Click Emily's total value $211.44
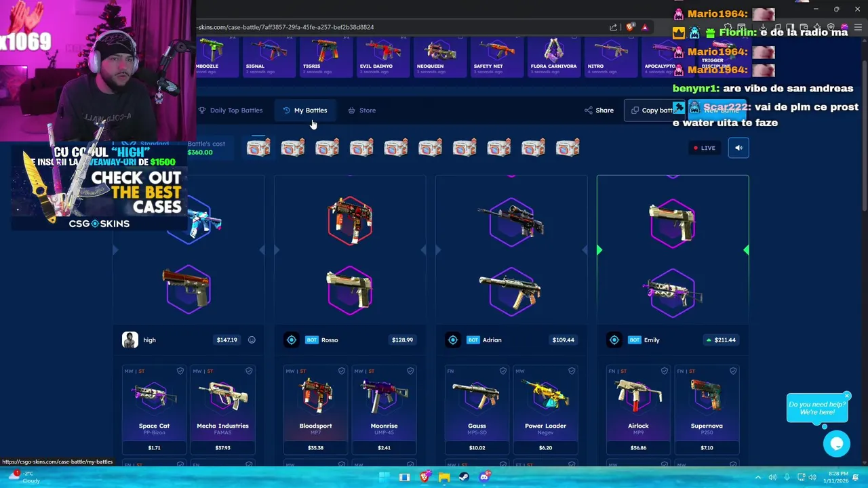Image resolution: width=868 pixels, height=488 pixels. point(721,340)
